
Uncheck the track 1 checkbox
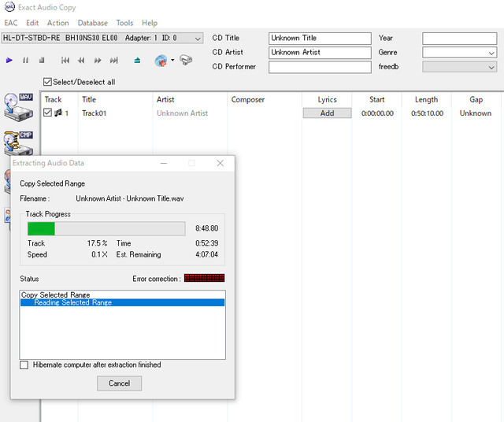pos(47,113)
